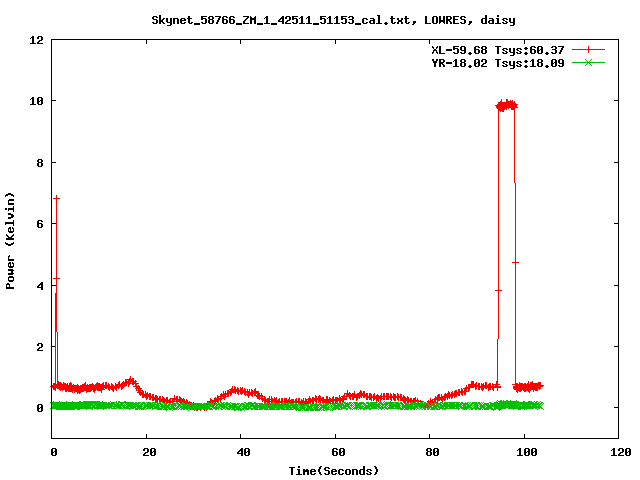
Task: Click the y-axis tick label 4
Action: (40, 286)
